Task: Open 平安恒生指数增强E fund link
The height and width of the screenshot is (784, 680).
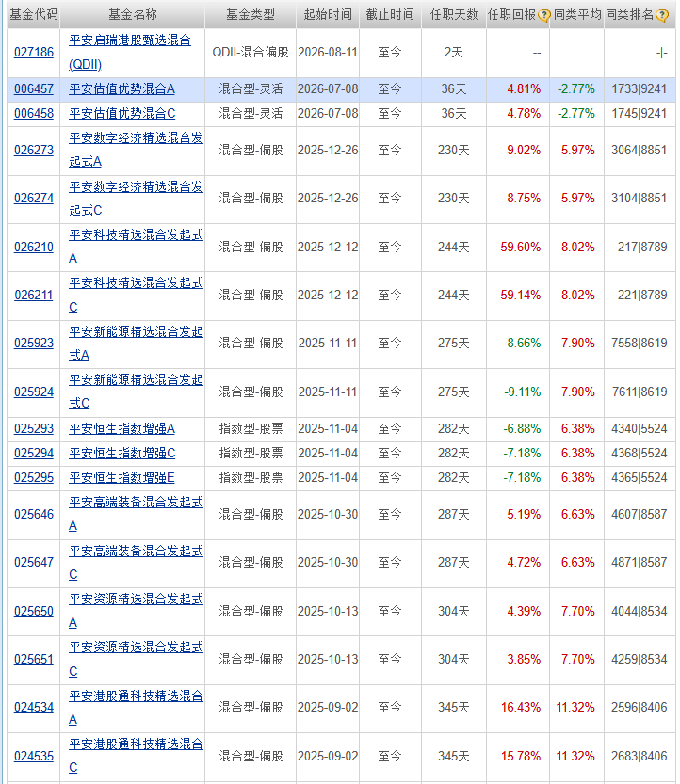Action: [x=121, y=478]
